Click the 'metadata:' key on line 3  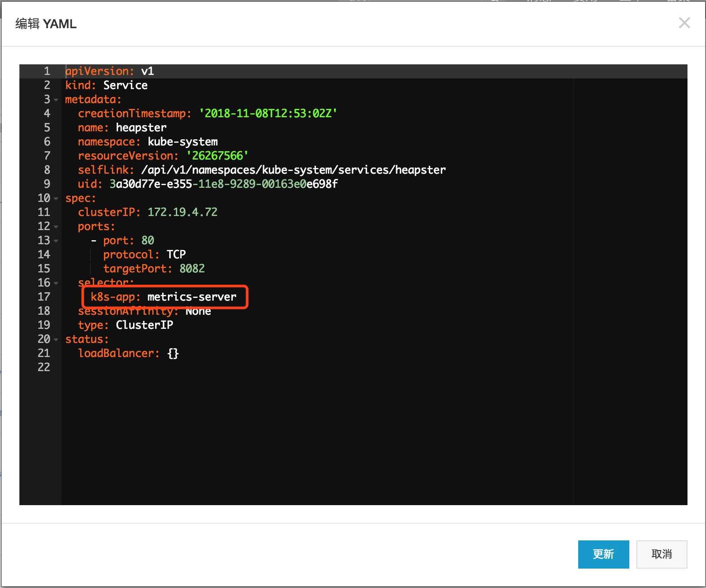93,99
